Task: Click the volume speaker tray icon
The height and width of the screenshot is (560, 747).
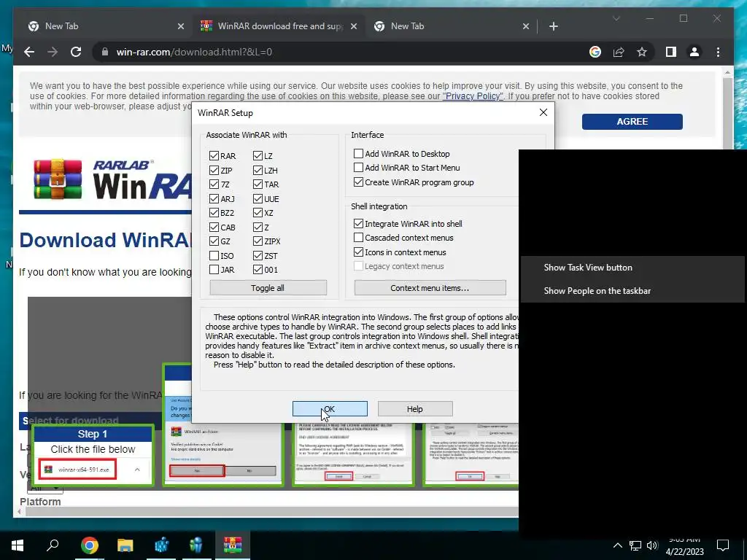Action: coord(652,545)
